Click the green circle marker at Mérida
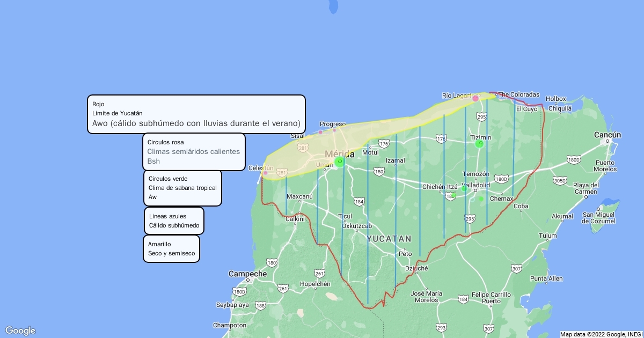Screen dimensions: 644x338 tap(340, 161)
